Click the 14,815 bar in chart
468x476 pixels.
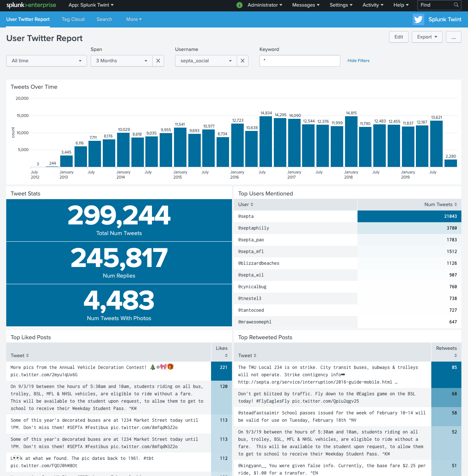(x=351, y=142)
